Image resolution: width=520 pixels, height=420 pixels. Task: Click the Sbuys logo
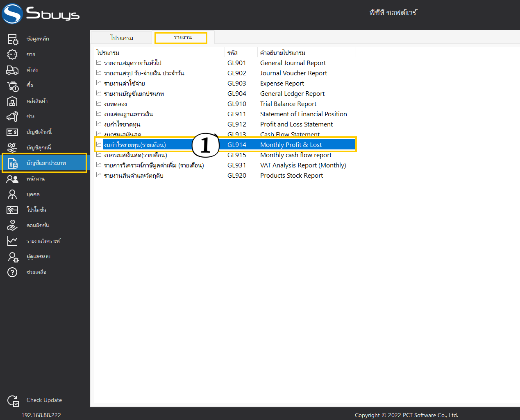click(x=41, y=14)
